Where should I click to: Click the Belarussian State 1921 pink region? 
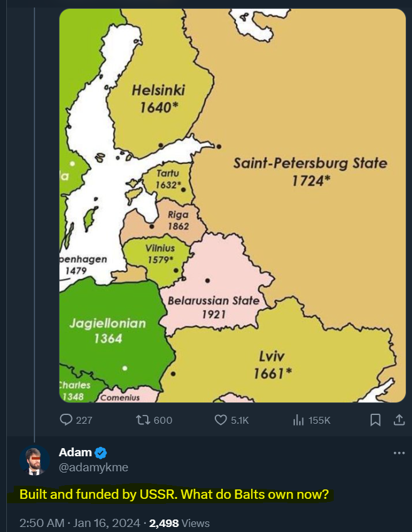point(213,307)
